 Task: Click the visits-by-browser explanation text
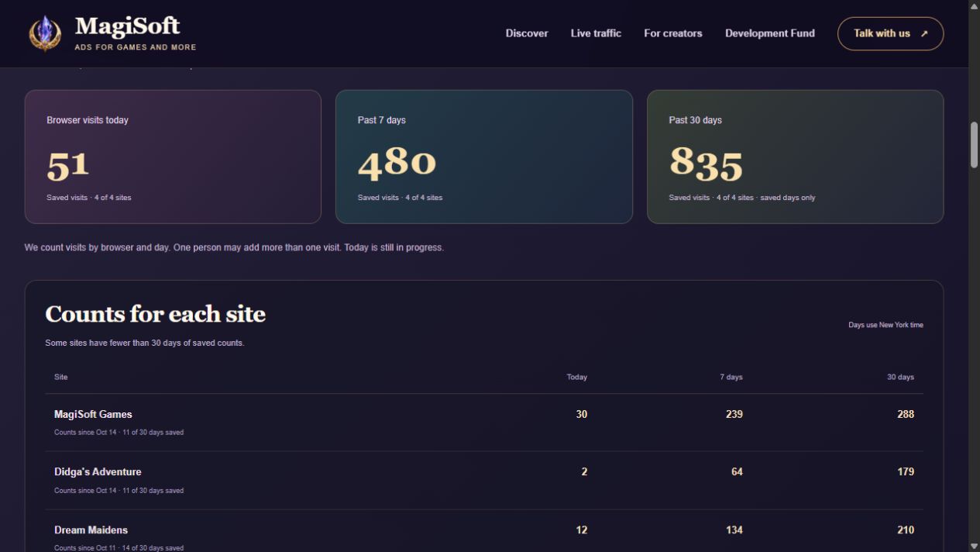[234, 247]
